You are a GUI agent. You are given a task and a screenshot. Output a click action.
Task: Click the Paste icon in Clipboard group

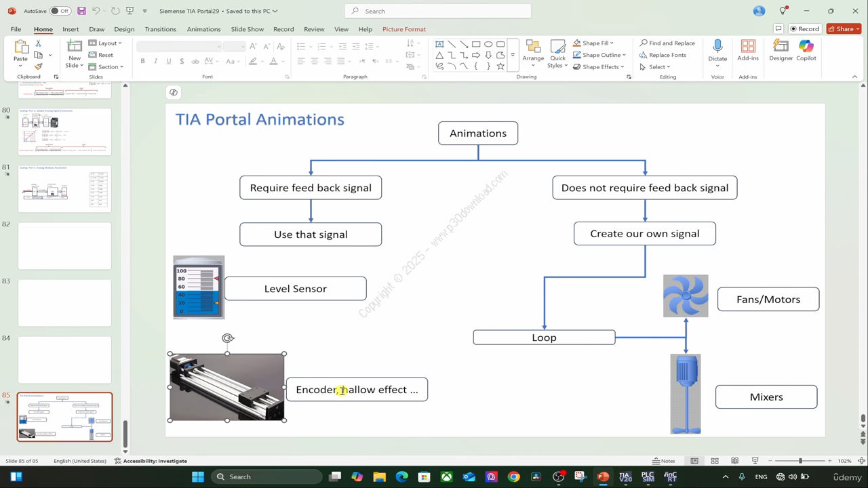[x=21, y=47]
